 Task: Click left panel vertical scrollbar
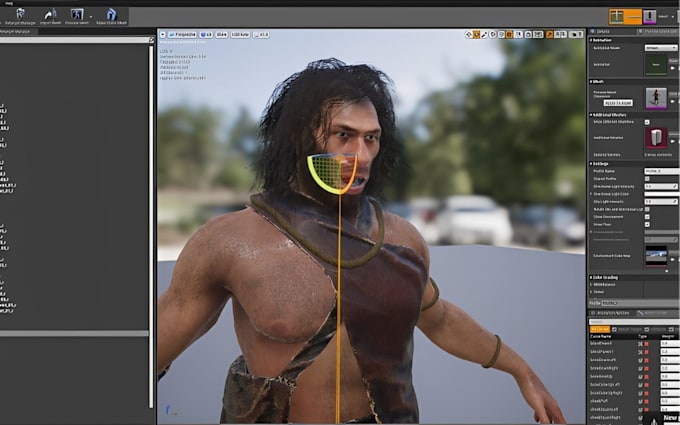click(x=151, y=225)
